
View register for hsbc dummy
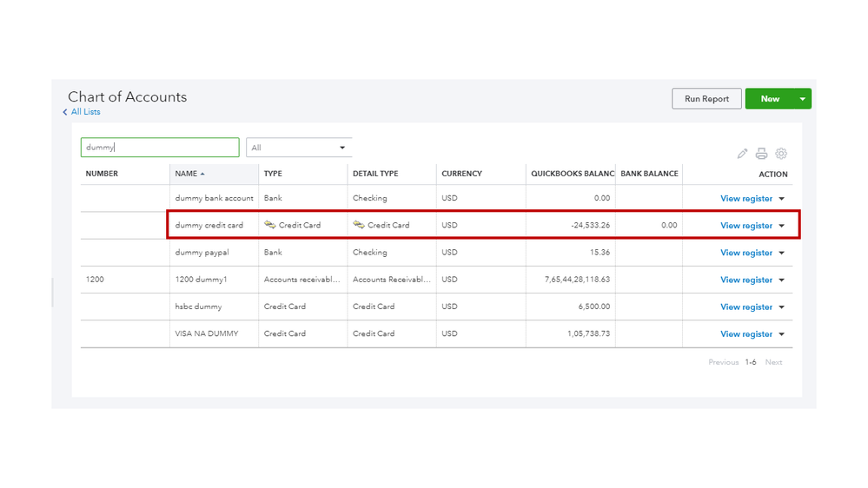tap(745, 307)
